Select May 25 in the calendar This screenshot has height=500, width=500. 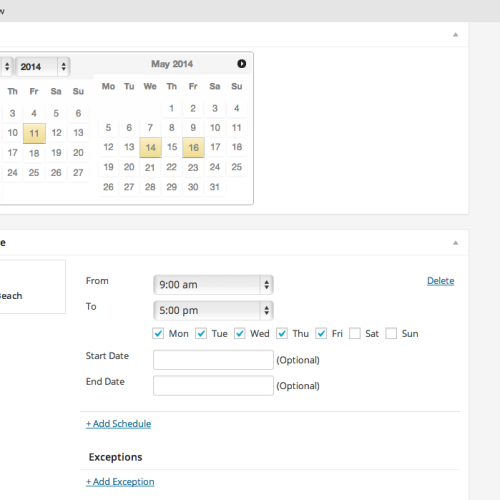click(237, 167)
